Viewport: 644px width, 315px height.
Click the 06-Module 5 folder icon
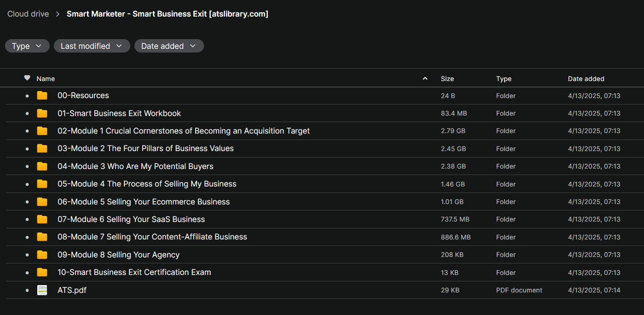tap(42, 202)
